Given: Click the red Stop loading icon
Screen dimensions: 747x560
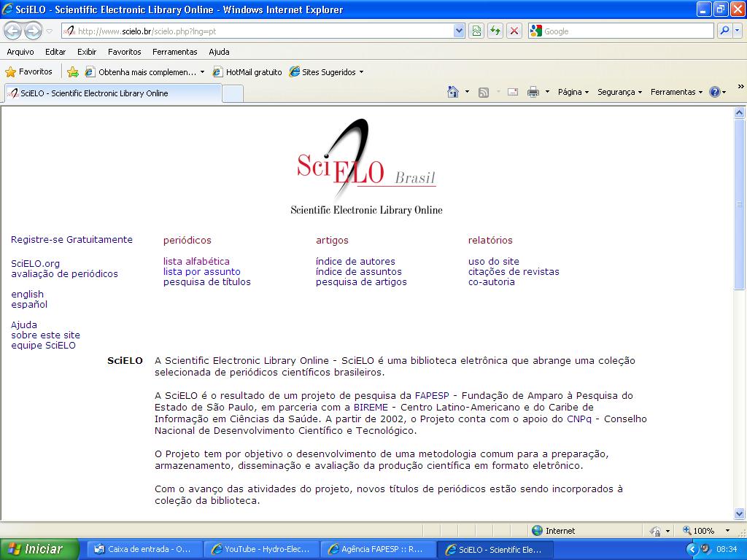Looking at the screenshot, I should (514, 31).
